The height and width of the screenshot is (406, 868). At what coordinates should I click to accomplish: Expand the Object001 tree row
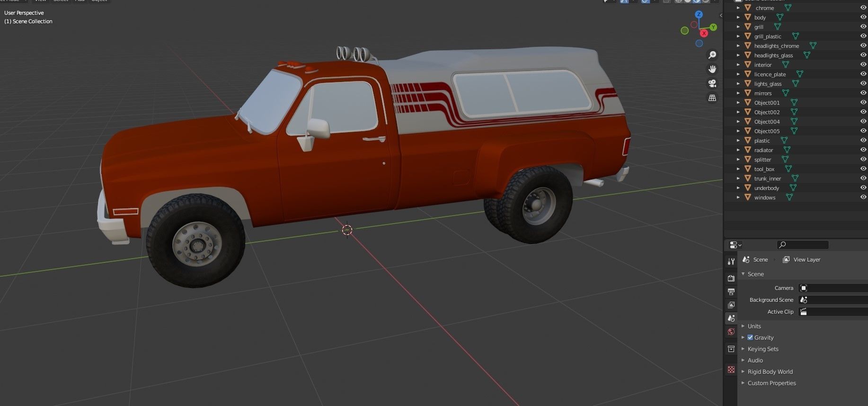tap(738, 102)
